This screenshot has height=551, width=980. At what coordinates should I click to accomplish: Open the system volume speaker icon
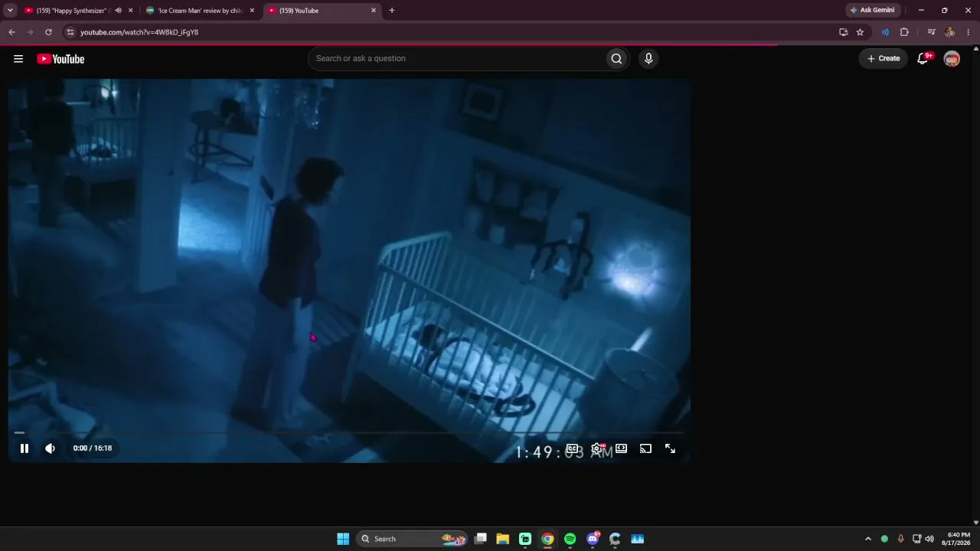[x=929, y=539]
